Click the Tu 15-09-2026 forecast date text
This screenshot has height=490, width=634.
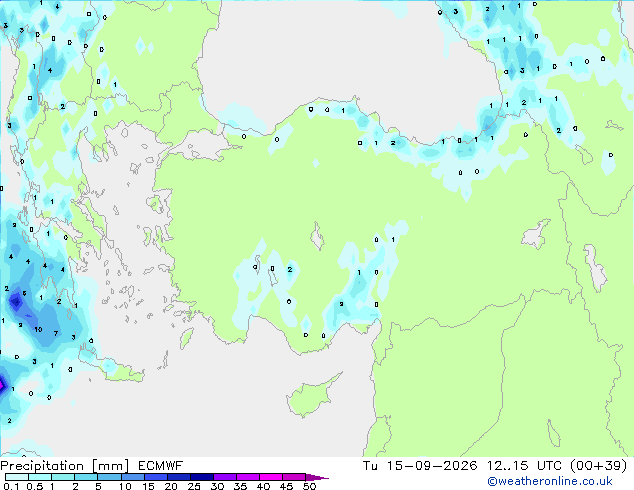420,466
